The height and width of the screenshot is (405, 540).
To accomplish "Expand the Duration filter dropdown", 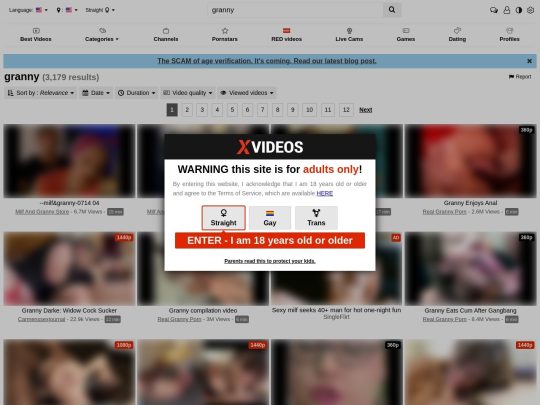I will point(136,93).
